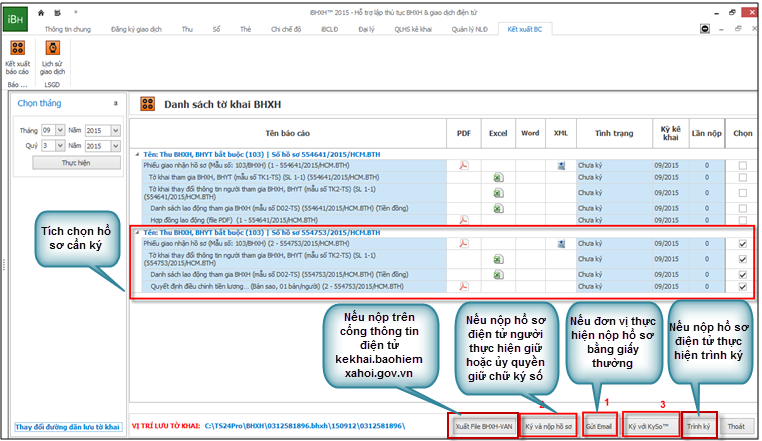
Task: Click Thay đổi đường dẫn lưu tờ khai link
Action: click(68, 426)
